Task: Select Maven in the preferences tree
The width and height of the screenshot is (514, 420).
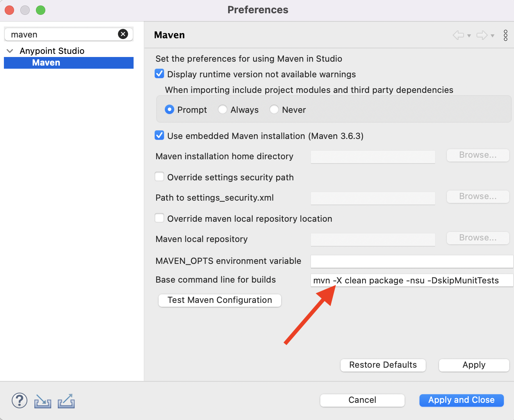Action: click(x=46, y=63)
